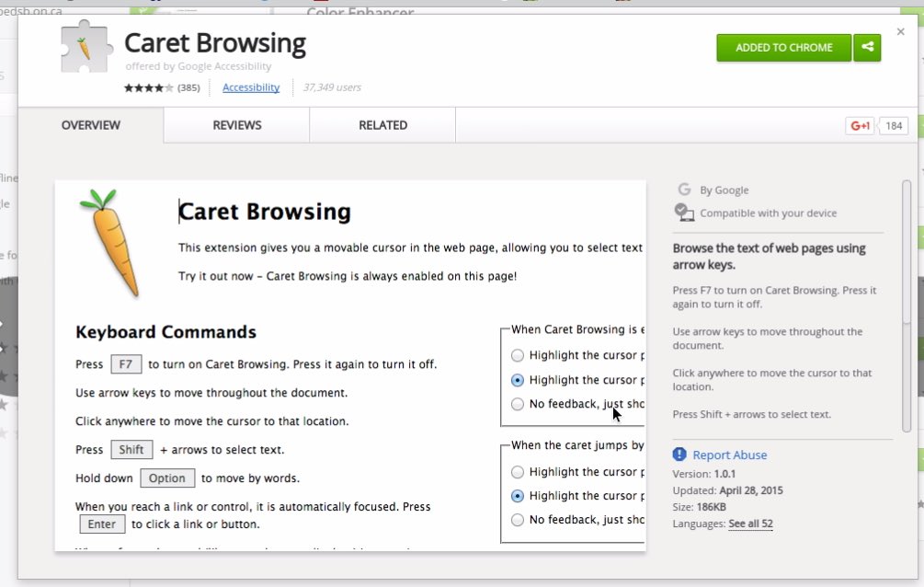Select second Highlight the cursor radio under caret jumps

pyautogui.click(x=518, y=496)
